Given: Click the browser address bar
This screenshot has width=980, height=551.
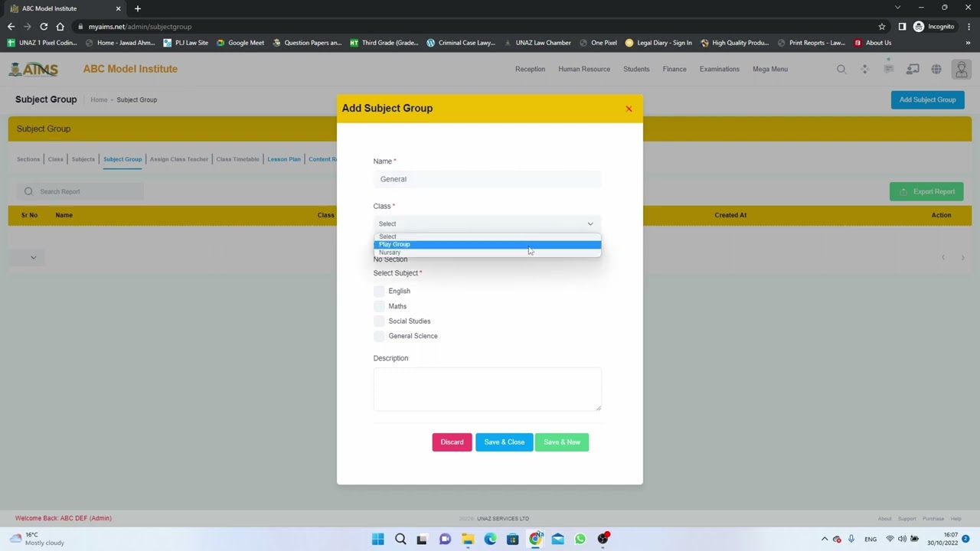Looking at the screenshot, I should pyautogui.click(x=475, y=26).
